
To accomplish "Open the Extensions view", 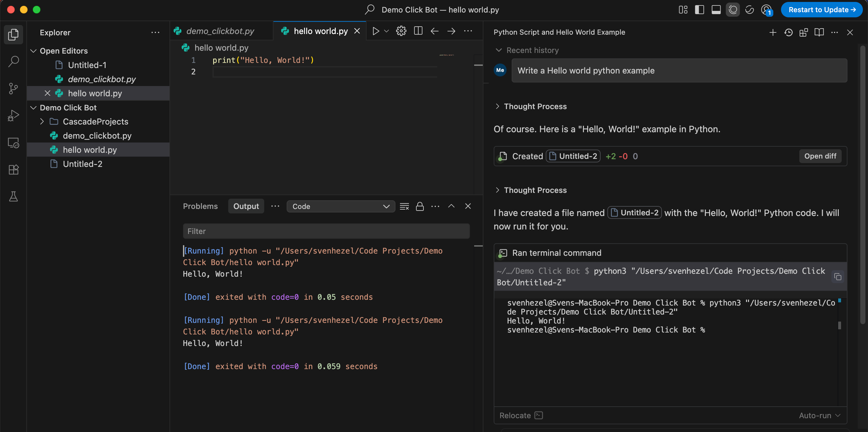I will (13, 169).
